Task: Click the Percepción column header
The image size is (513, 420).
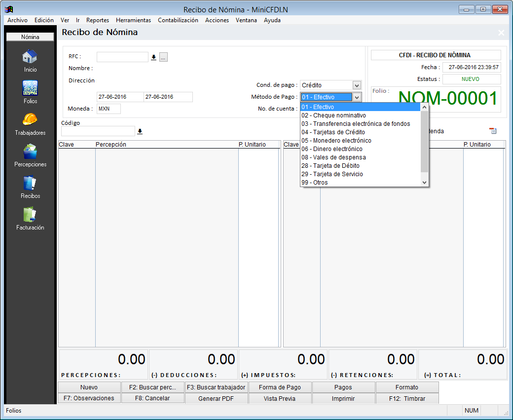Action: (167, 145)
